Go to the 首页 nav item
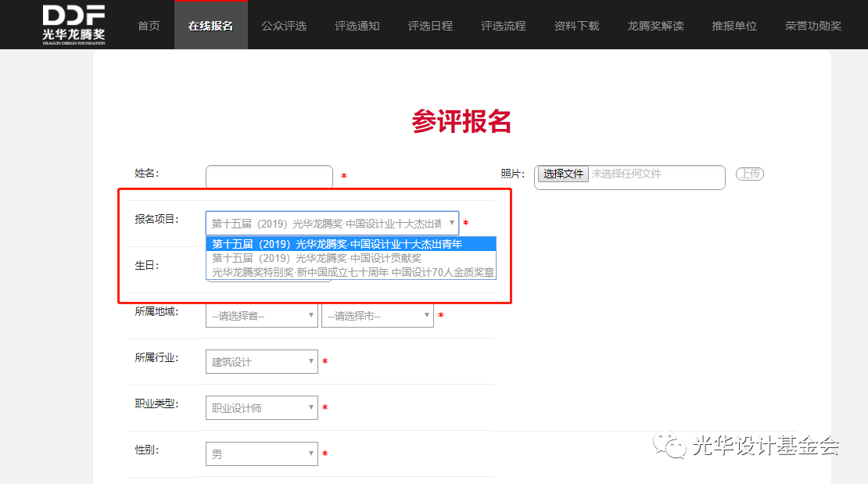The image size is (868, 484). 149,26
